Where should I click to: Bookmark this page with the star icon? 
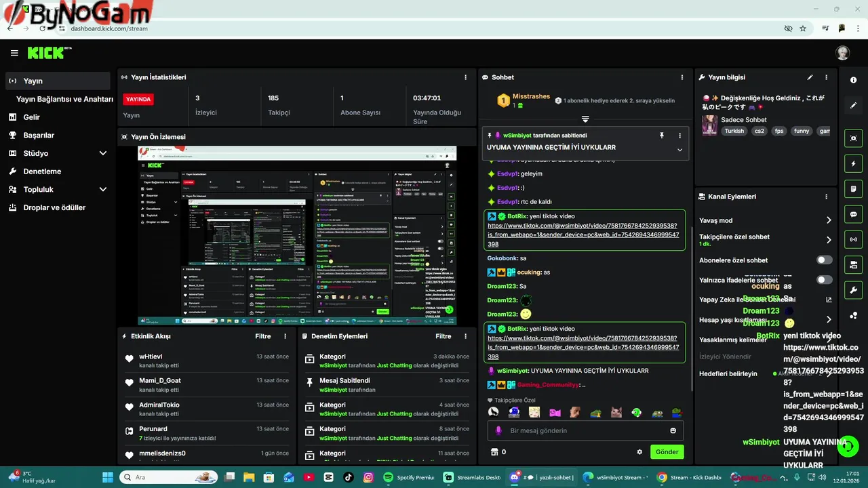[x=803, y=28]
